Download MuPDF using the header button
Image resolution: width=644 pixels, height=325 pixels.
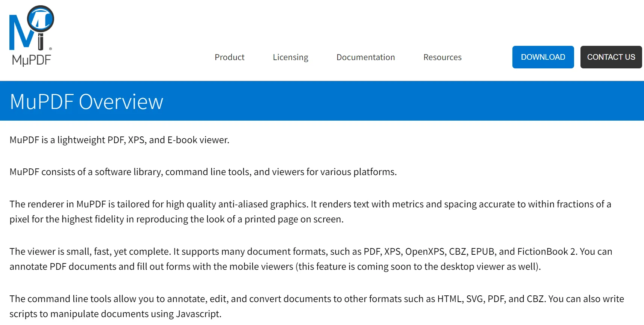(x=542, y=57)
